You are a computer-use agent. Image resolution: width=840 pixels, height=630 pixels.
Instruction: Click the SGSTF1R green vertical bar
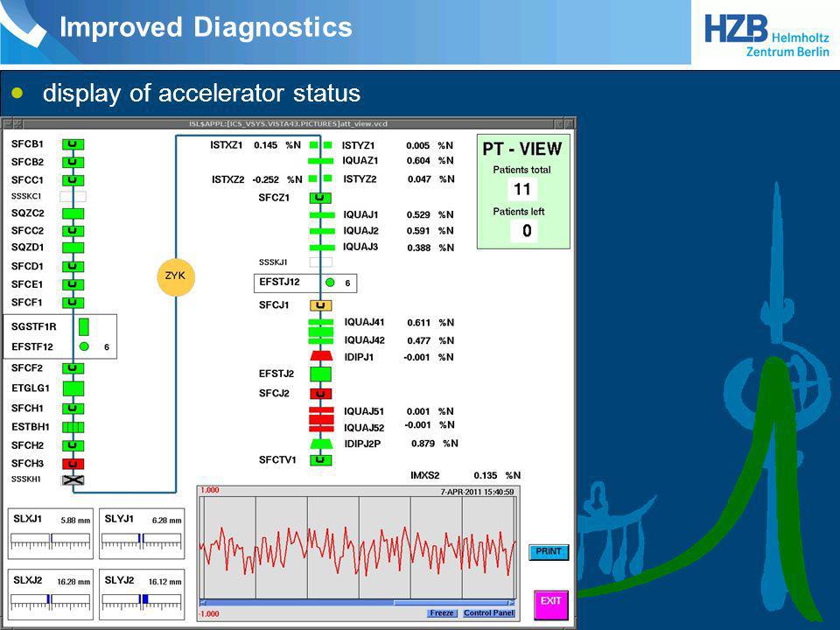click(x=84, y=326)
